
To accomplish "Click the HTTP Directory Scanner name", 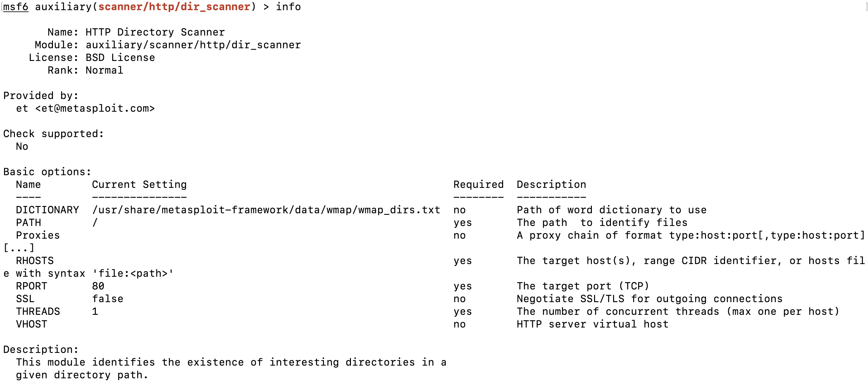I will (x=155, y=32).
